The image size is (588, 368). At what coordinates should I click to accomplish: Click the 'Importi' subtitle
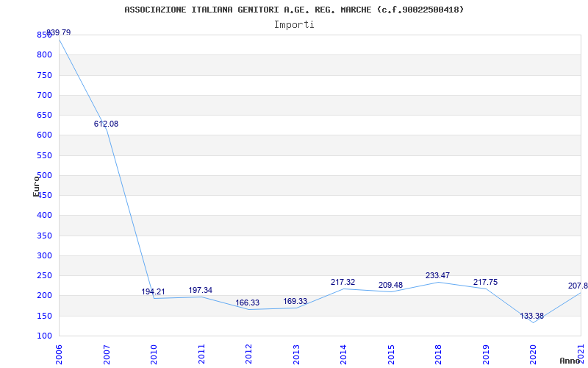tap(294, 25)
